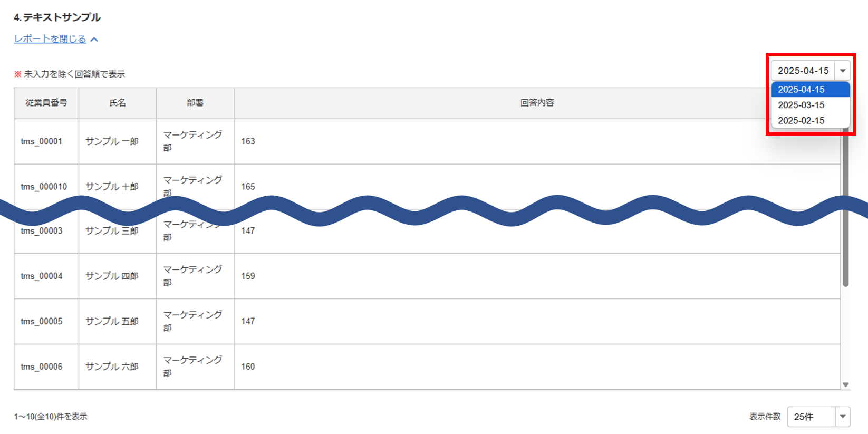The height and width of the screenshot is (434, 868).
Task: Click the tms_00005 employee number cell
Action: [x=42, y=321]
